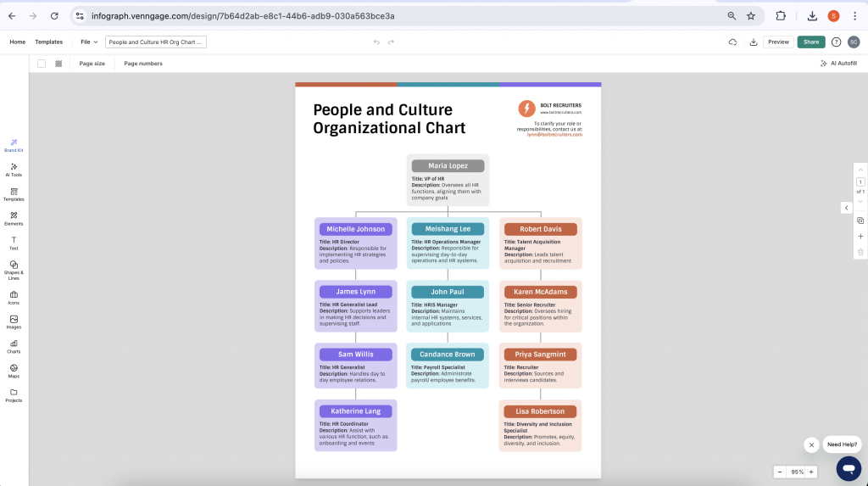Image resolution: width=868 pixels, height=486 pixels.
Task: Open the Brand Kit panel
Action: [14, 144]
